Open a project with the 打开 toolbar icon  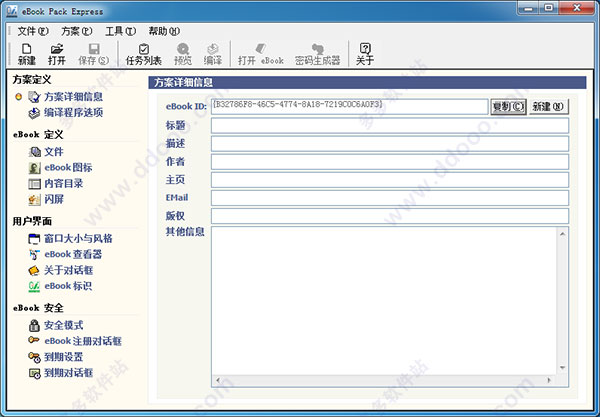[57, 54]
